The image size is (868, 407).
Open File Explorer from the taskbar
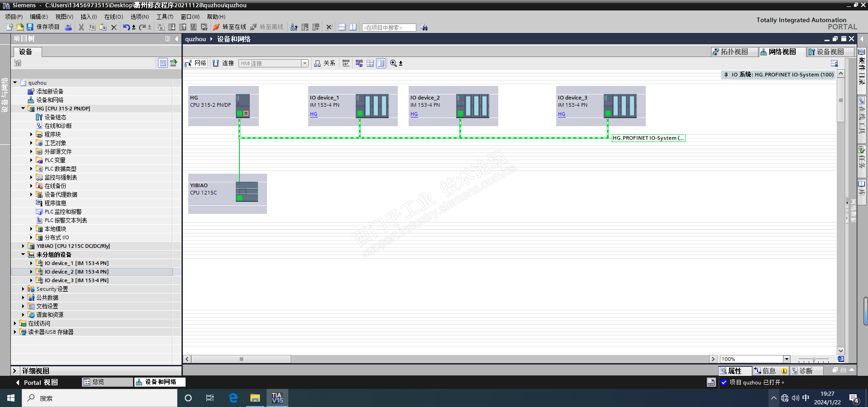pyautogui.click(x=255, y=398)
